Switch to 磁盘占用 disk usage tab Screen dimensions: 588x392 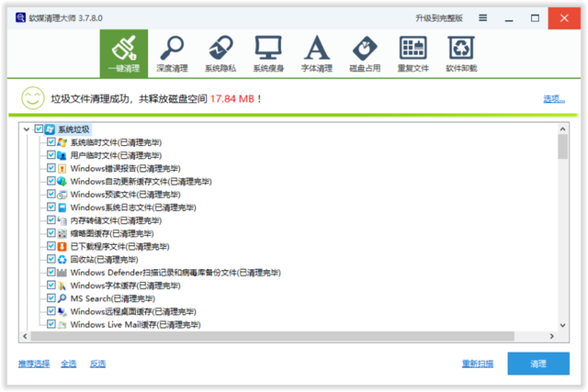pyautogui.click(x=365, y=53)
